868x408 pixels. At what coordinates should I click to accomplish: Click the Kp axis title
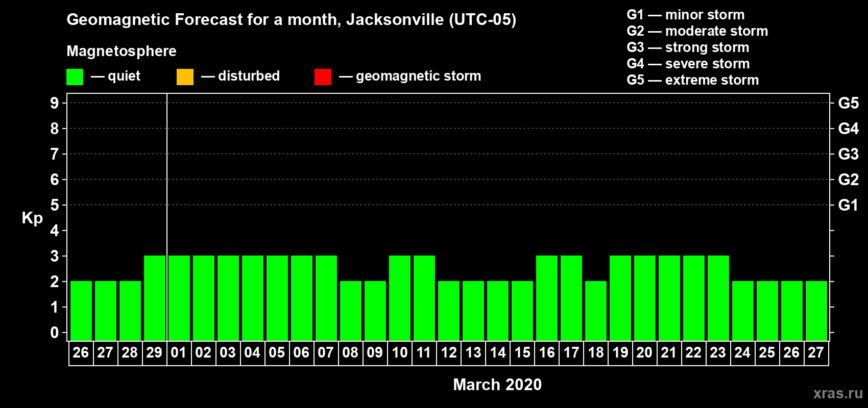(32, 218)
